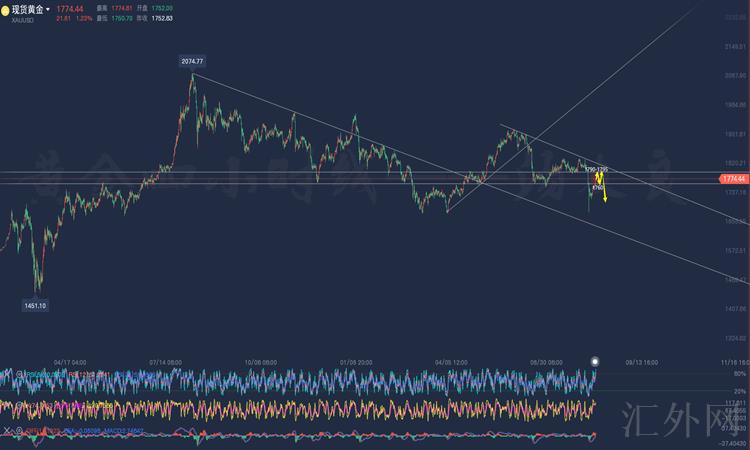750x450 pixels.
Task: Open the middle yellow oscillator settings gear
Action: coord(19,406)
